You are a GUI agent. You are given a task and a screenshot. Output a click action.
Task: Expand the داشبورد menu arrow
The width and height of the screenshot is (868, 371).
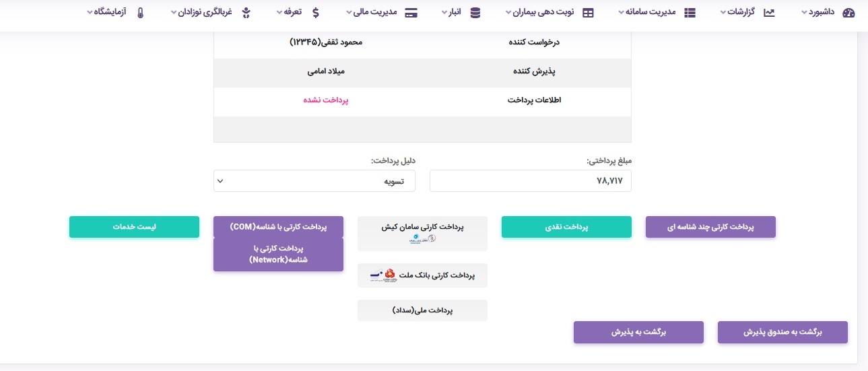point(804,13)
